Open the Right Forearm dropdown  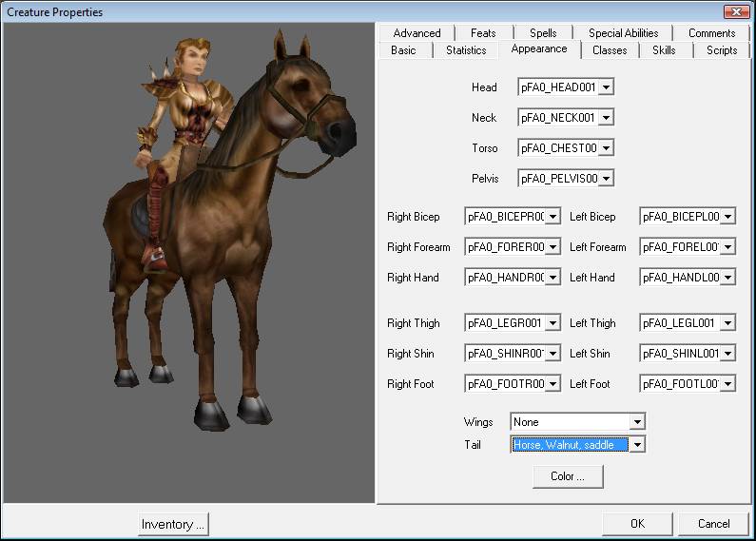click(x=553, y=247)
